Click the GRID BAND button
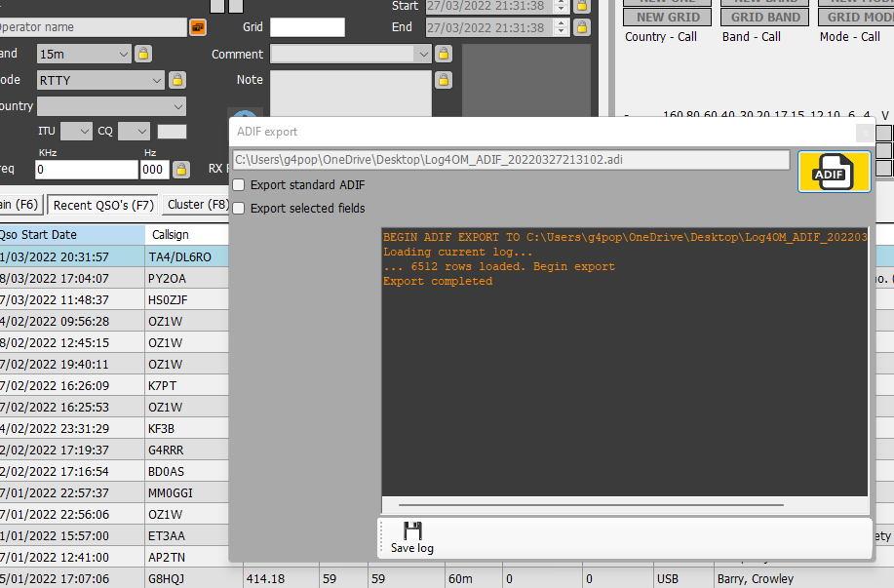The width and height of the screenshot is (894, 588). click(x=765, y=18)
